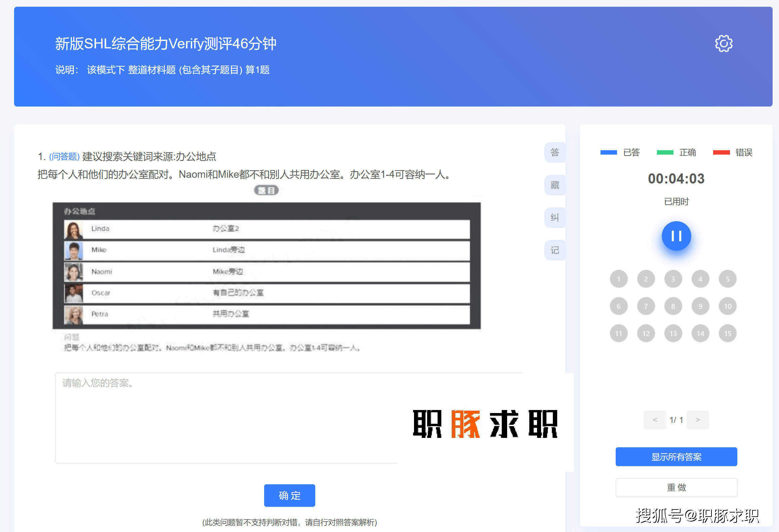Screen dimensions: 779x532
Task: Open settings via the gear icon
Action: (724, 43)
